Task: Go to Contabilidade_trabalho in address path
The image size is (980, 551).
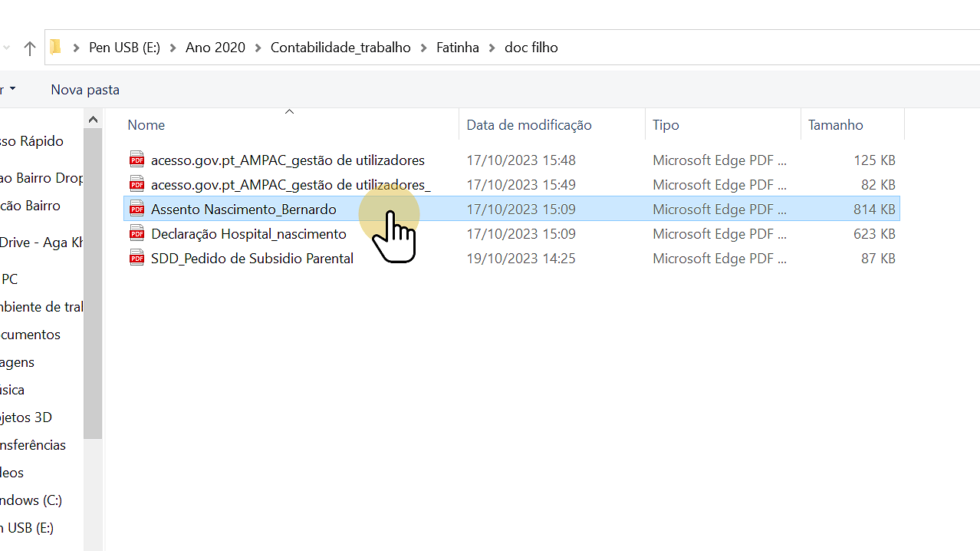Action: 340,48
